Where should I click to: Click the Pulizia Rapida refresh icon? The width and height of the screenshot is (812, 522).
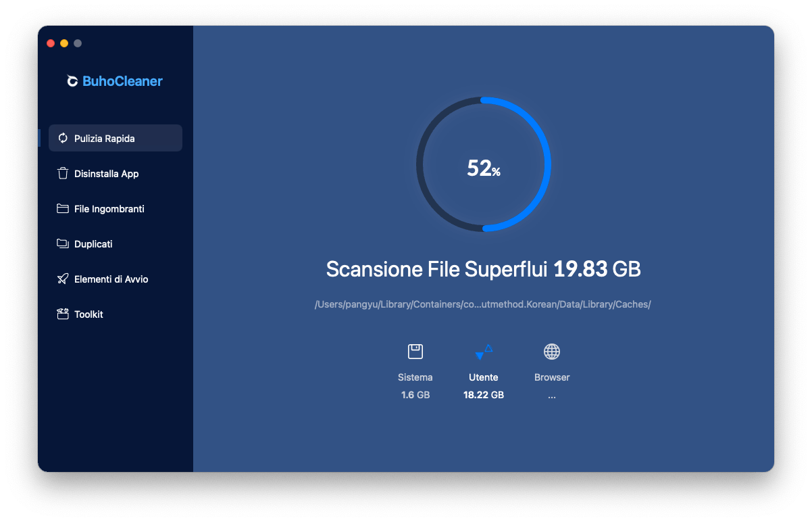pyautogui.click(x=63, y=138)
